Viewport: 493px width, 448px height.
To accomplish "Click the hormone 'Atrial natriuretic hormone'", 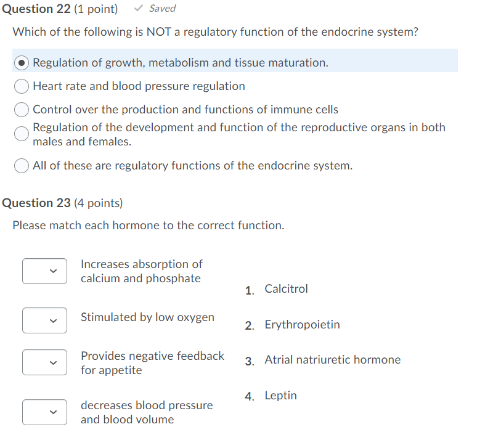I will pos(332,359).
